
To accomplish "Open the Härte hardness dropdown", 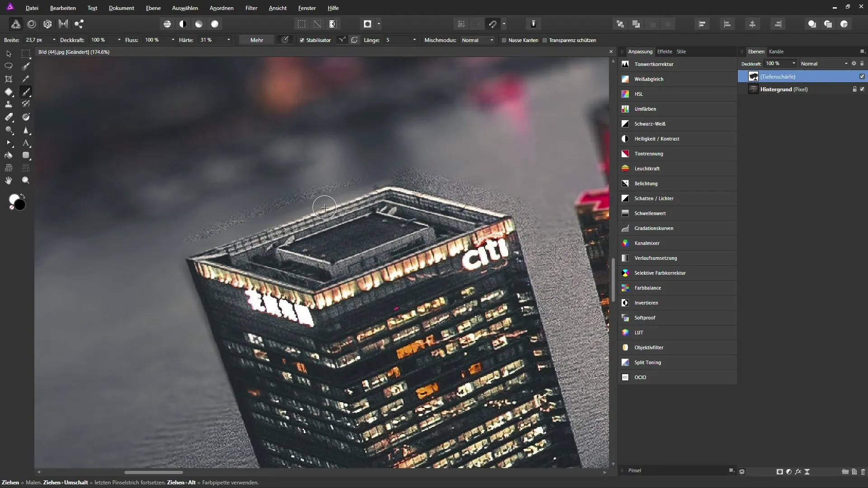I will pyautogui.click(x=229, y=40).
